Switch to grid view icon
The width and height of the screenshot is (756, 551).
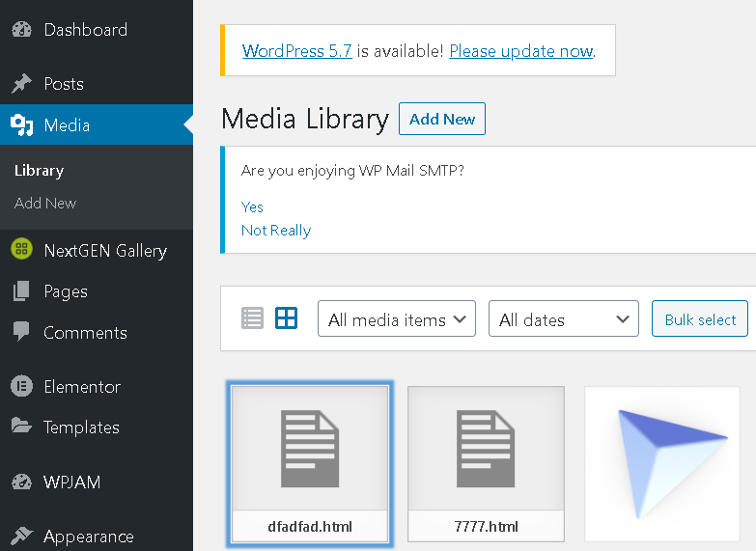coord(287,318)
